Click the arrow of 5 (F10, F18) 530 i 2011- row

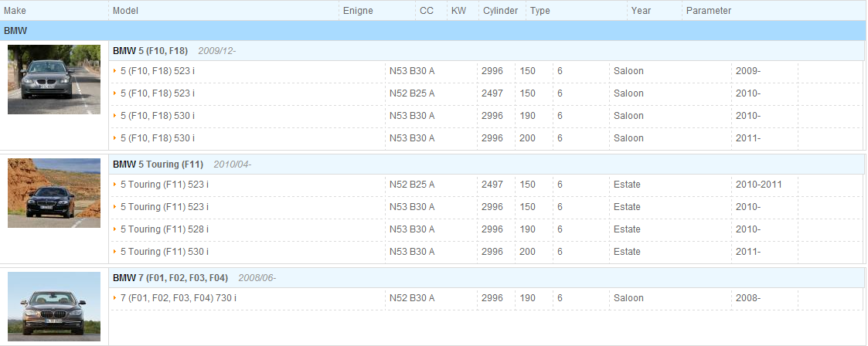coord(114,138)
